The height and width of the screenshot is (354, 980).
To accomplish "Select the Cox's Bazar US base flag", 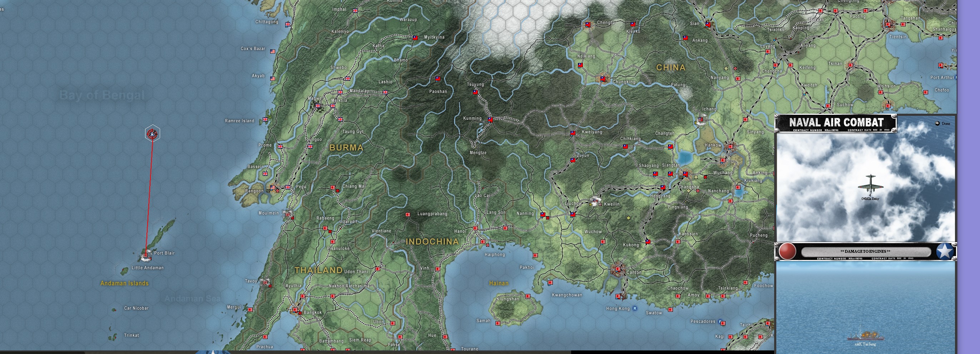I will [272, 51].
